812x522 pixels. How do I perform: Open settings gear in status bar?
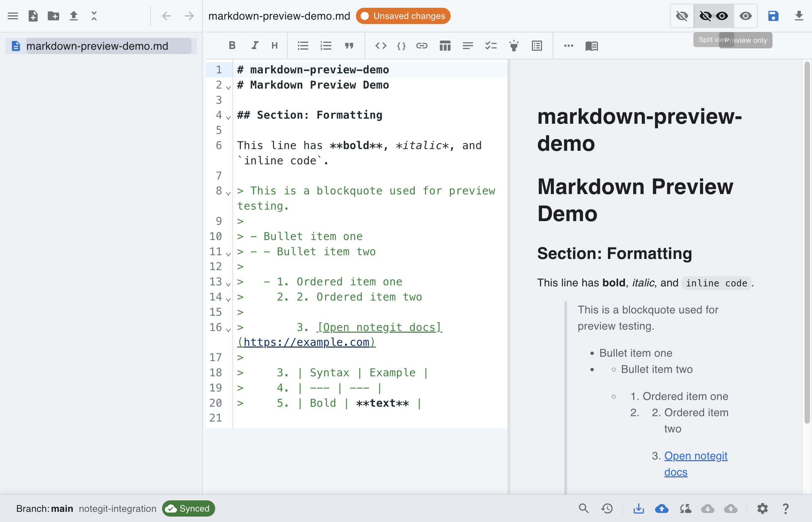click(762, 508)
